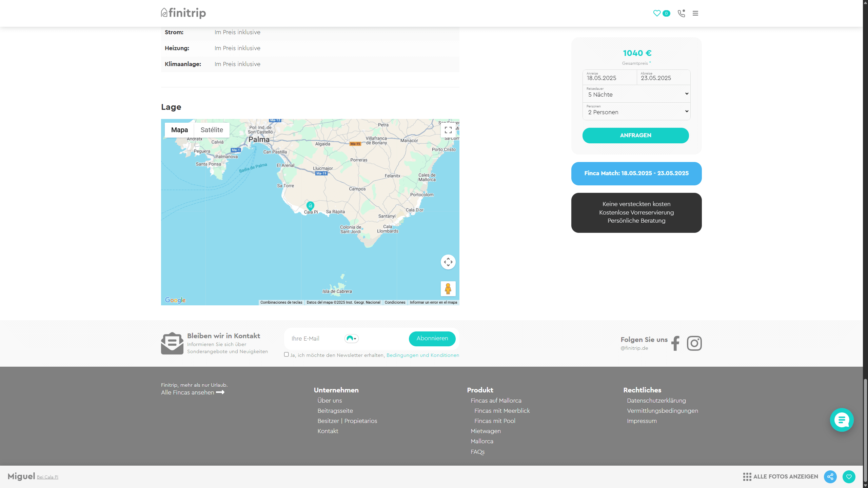Select the Mapa map type
Viewport: 868px width, 488px height.
tap(179, 130)
